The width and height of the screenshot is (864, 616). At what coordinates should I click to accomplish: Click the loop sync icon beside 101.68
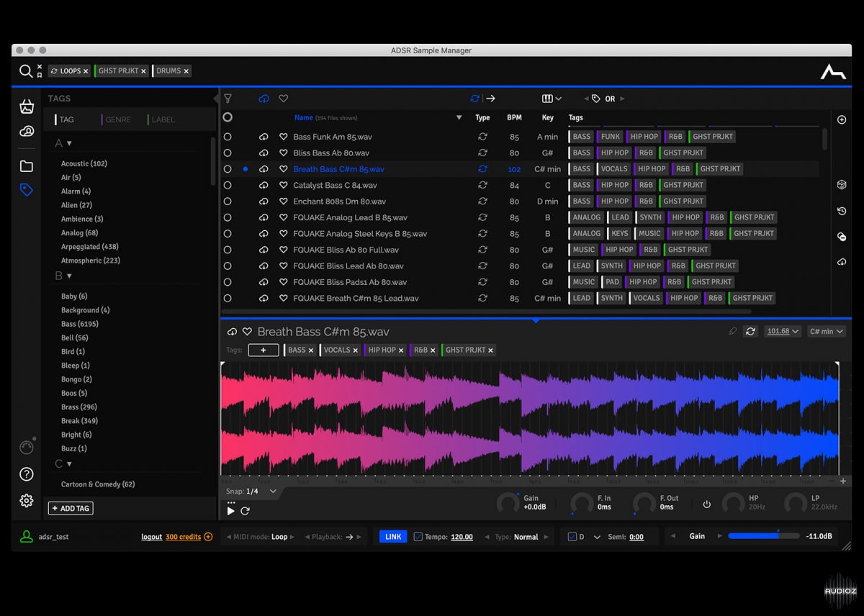(x=750, y=332)
